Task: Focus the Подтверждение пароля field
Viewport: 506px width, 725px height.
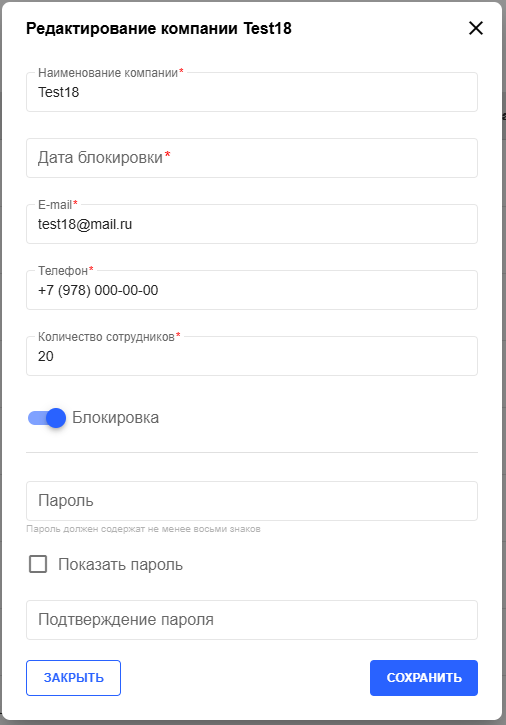Action: point(252,620)
